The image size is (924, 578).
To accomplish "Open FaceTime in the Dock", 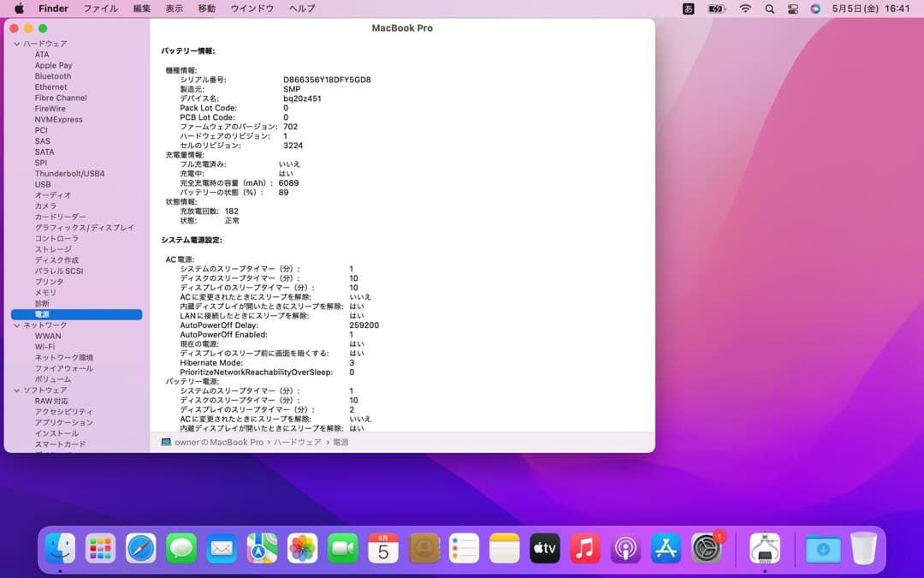I will coord(342,549).
